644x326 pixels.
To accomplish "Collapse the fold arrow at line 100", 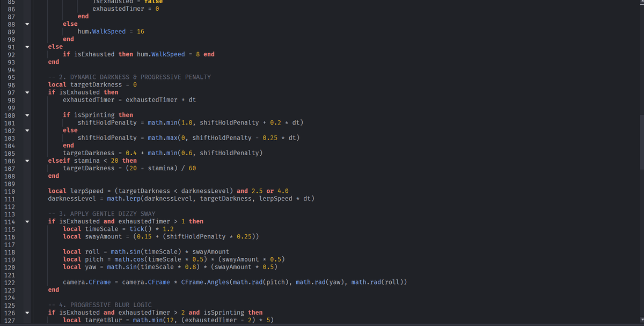I will pyautogui.click(x=26, y=115).
